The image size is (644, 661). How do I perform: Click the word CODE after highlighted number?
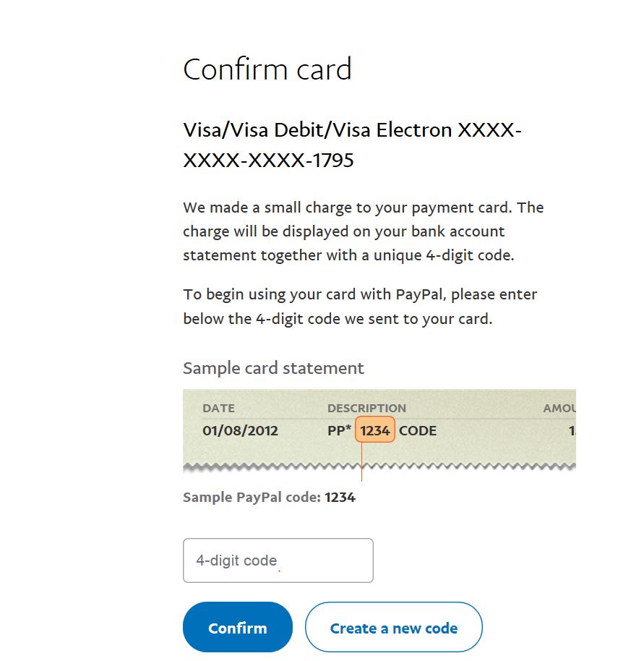tap(418, 431)
